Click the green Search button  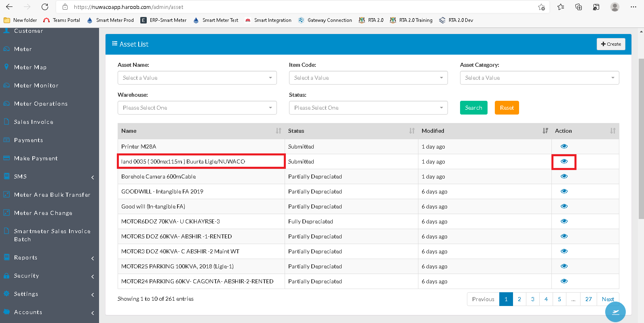coord(473,108)
